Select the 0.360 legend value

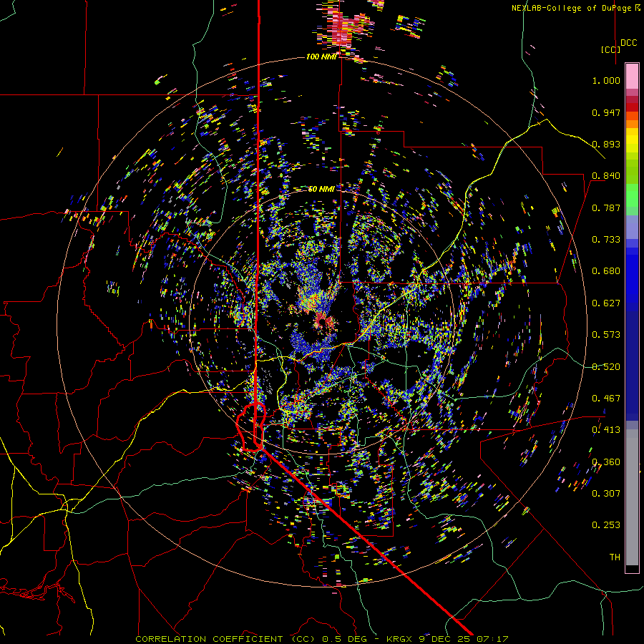coord(606,462)
